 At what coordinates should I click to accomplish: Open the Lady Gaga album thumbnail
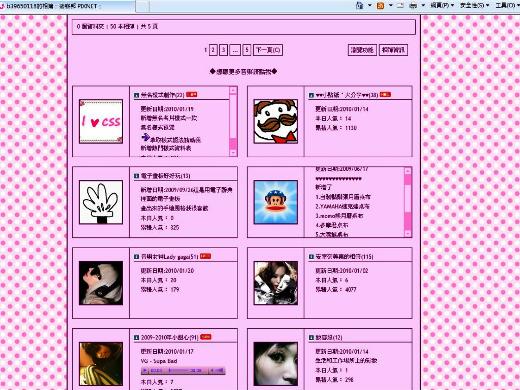(x=101, y=283)
